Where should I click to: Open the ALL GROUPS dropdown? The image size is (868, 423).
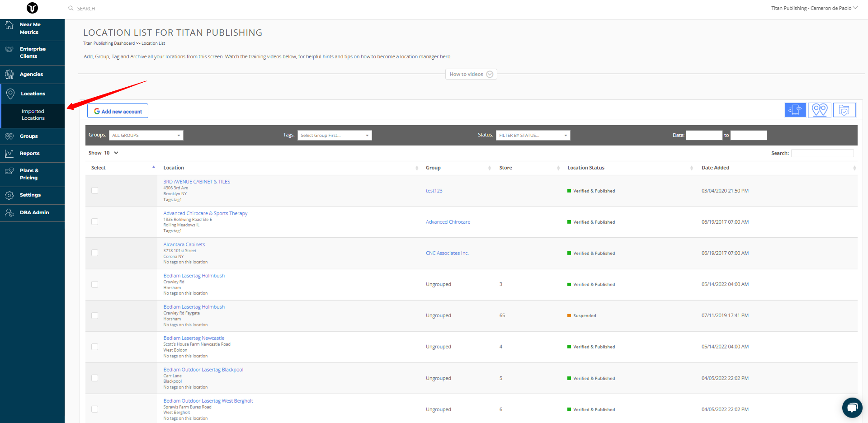146,135
